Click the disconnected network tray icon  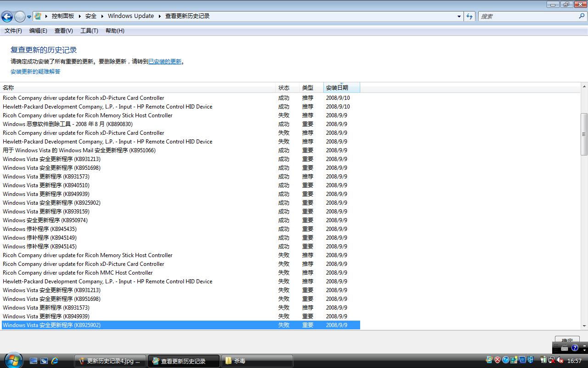[x=552, y=360]
